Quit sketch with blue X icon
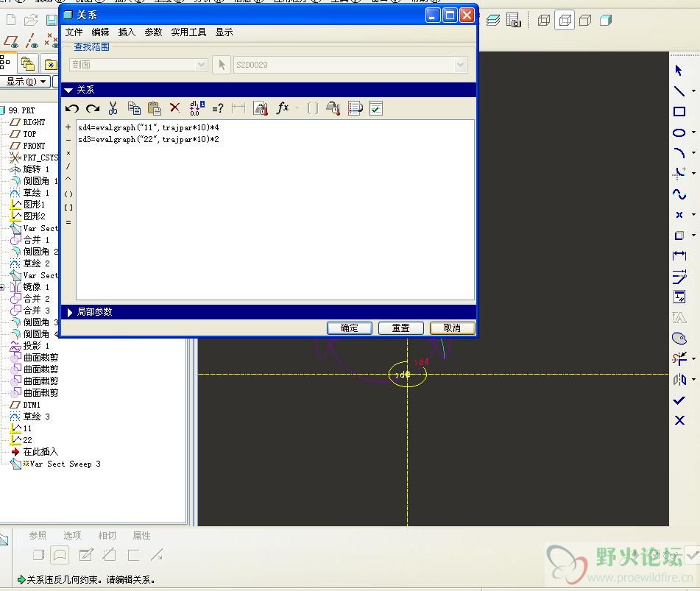Screen dimensions: 700x591 pos(679,420)
